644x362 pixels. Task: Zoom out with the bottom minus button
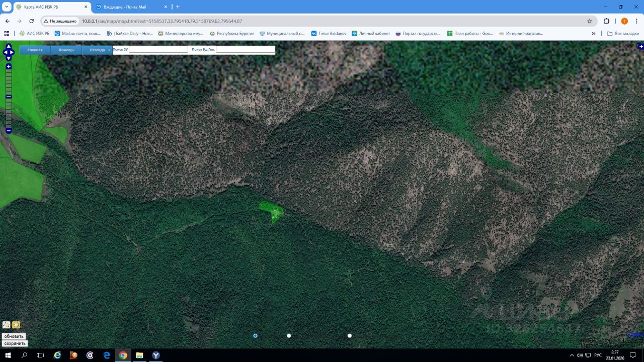coord(9,131)
